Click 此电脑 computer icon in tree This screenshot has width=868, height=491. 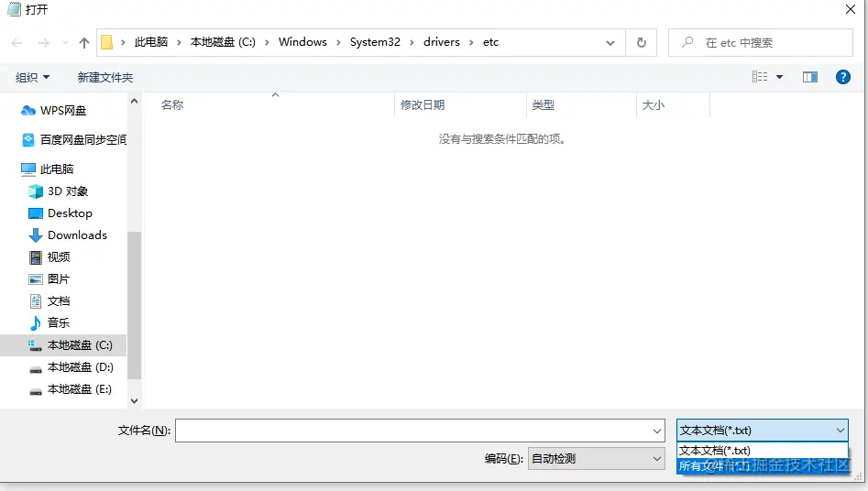tap(28, 169)
